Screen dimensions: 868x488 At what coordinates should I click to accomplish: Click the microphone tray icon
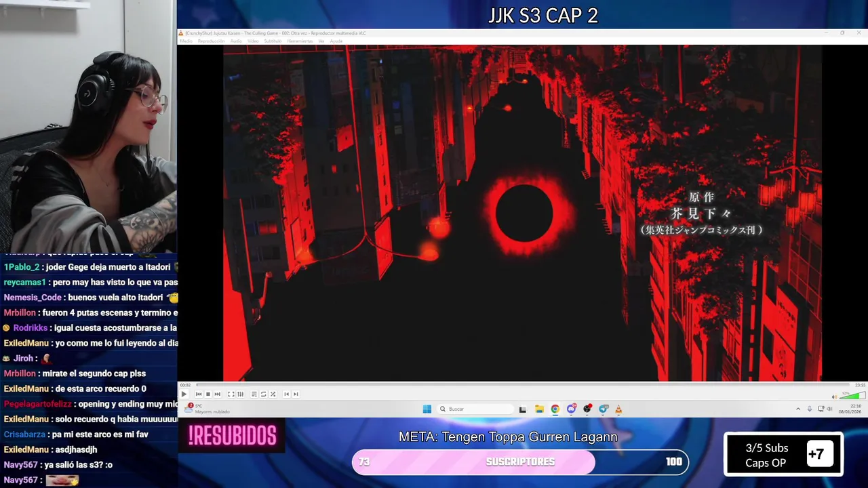[x=810, y=409]
